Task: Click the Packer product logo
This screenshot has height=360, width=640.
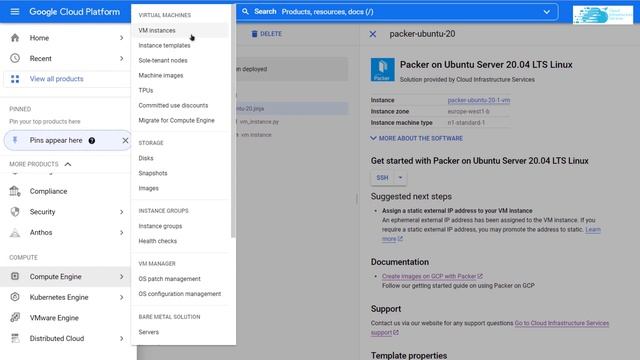Action: (382, 70)
